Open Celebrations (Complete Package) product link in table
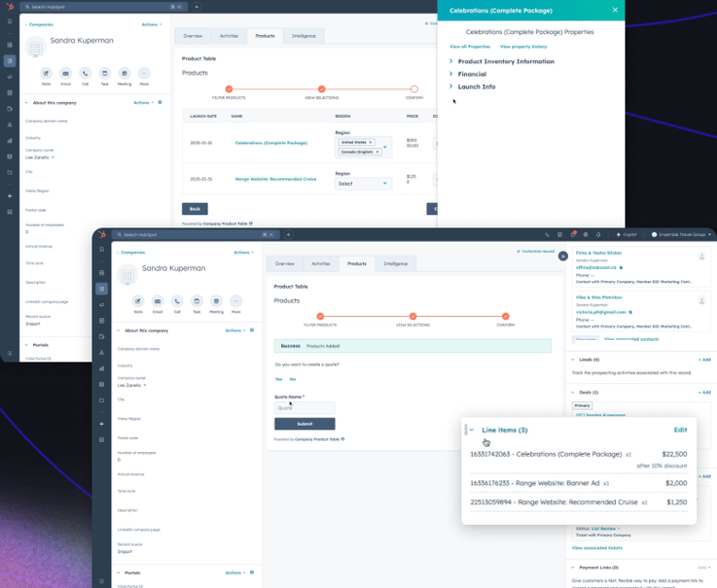Viewport: 717px width, 588px height. (271, 143)
